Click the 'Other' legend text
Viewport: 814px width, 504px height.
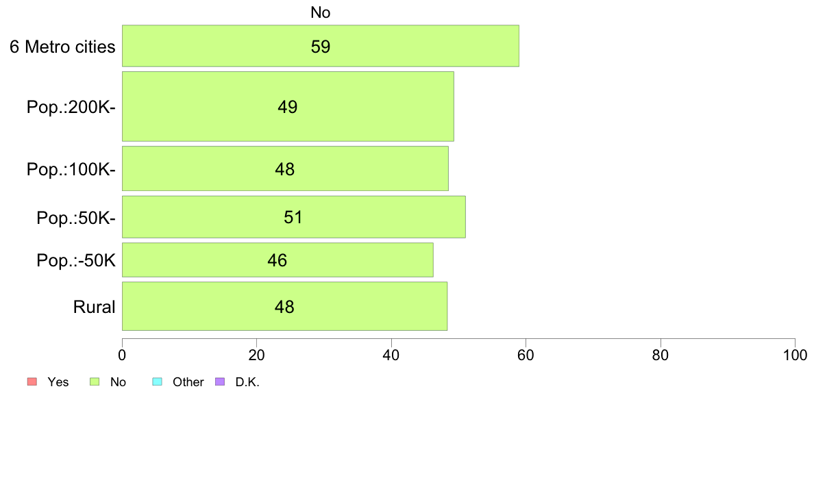pos(188,382)
